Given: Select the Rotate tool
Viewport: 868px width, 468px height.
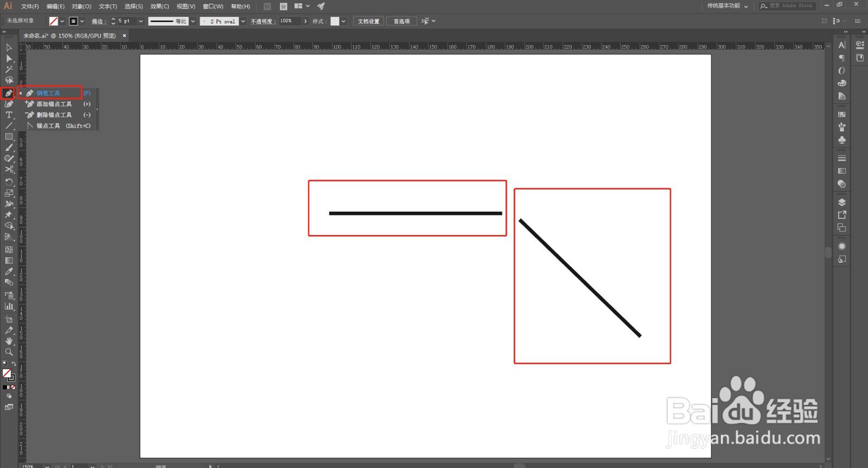Looking at the screenshot, I should [9, 182].
